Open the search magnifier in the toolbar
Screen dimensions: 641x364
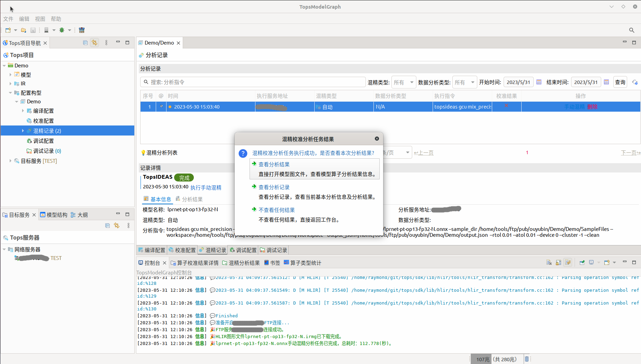(x=632, y=30)
